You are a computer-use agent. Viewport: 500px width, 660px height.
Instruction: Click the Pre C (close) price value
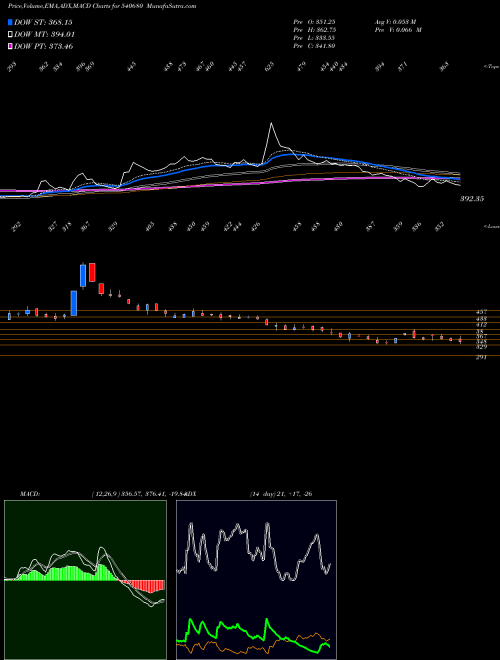314,46
